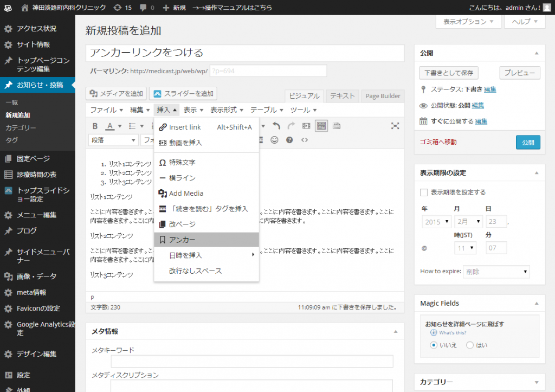The height and width of the screenshot is (392, 555).
Task: Open comments bubble in admin bar
Action: click(147, 8)
